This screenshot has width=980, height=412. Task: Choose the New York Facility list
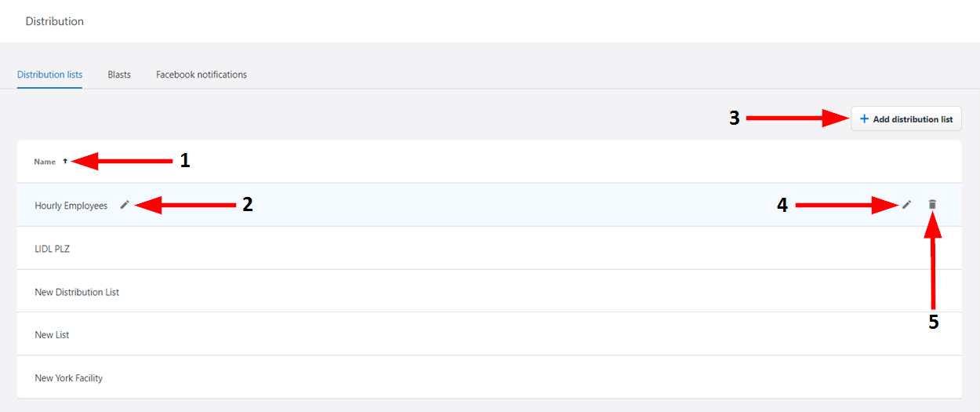(69, 378)
